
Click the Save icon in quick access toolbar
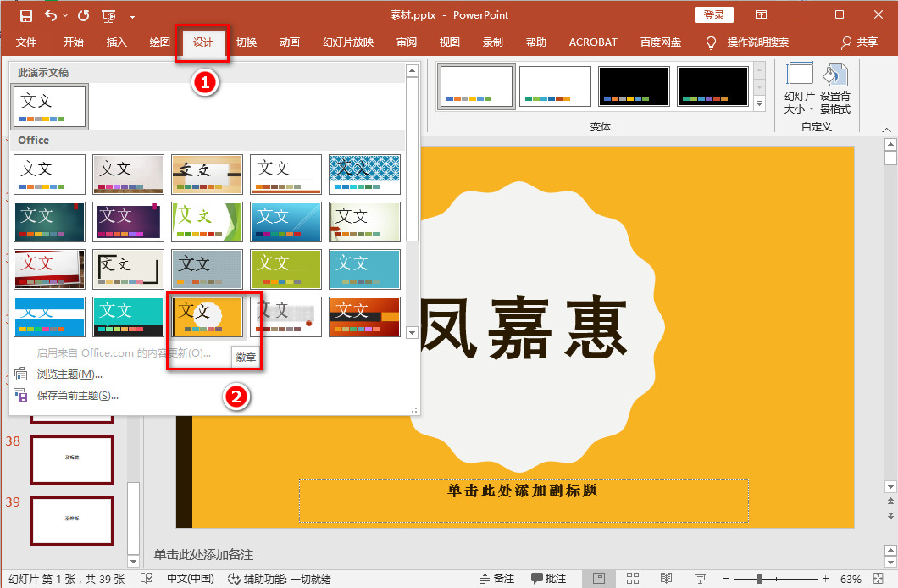[x=25, y=14]
